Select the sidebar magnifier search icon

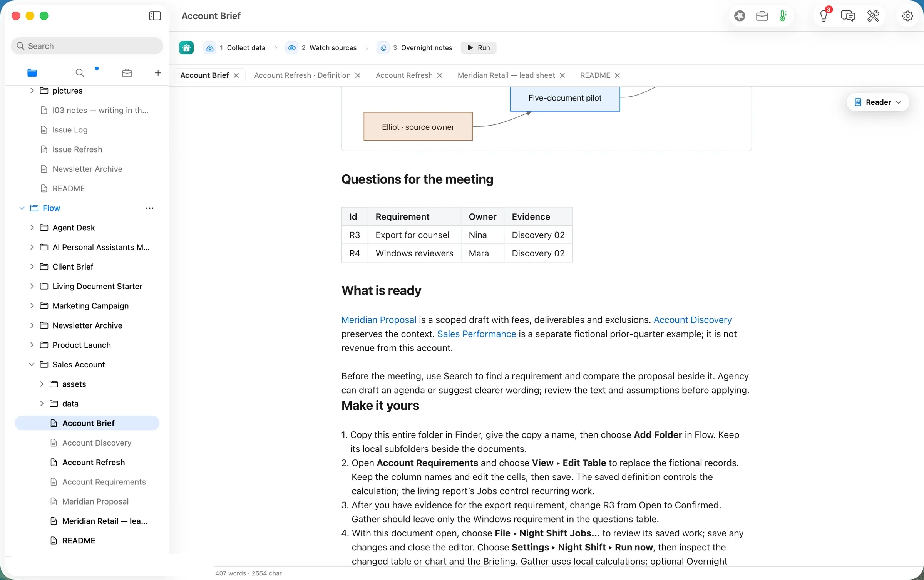click(x=80, y=73)
